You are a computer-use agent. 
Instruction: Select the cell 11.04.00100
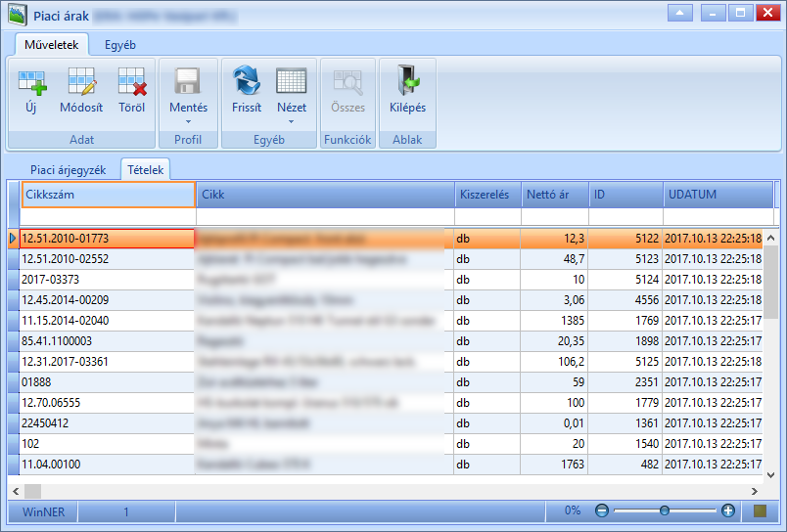[107, 465]
